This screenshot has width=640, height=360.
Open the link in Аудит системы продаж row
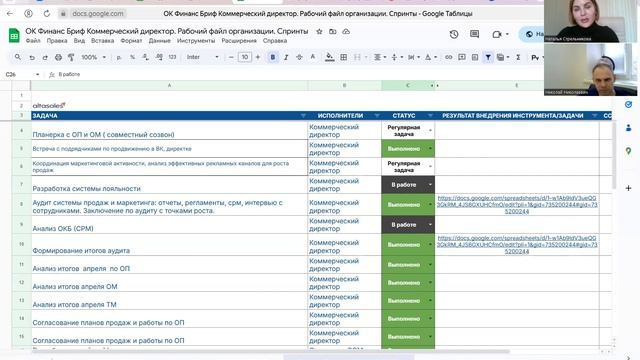(x=517, y=205)
